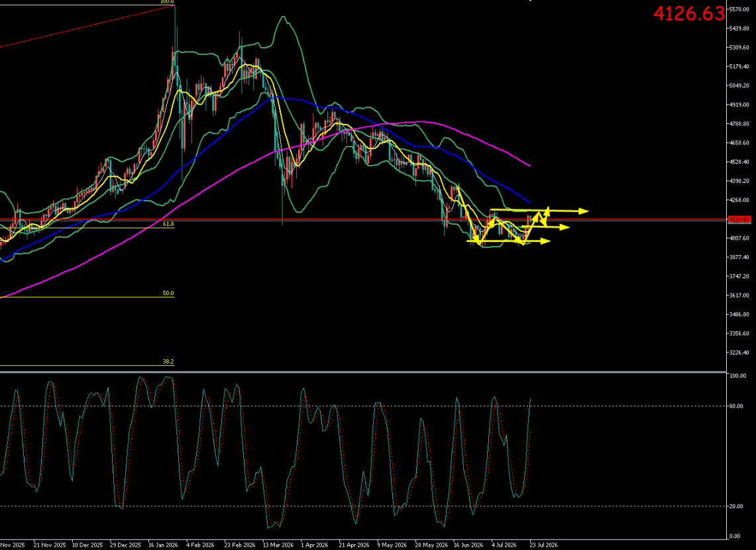Screen dimensions: 756x550
Task: Click the red 4126.63 price readout
Action: (688, 13)
